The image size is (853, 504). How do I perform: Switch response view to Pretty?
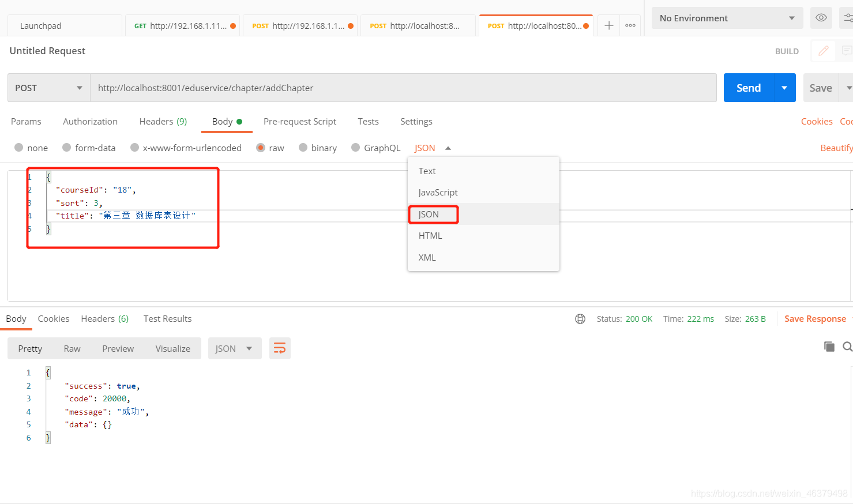click(30, 348)
